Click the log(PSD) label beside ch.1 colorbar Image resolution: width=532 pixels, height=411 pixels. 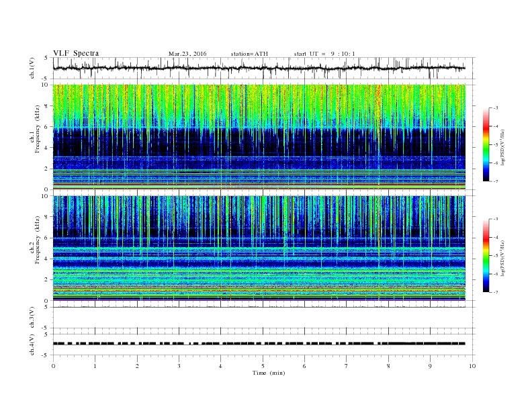coord(503,146)
